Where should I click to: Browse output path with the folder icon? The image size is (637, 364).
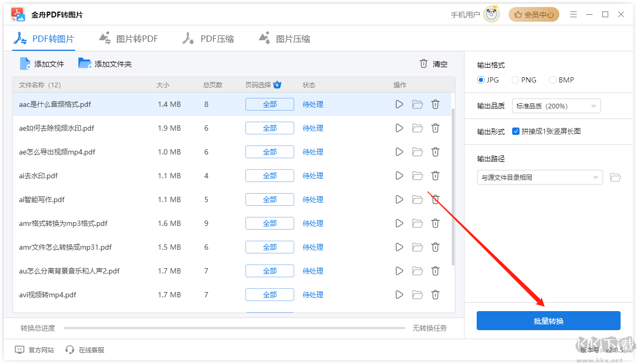coord(615,177)
